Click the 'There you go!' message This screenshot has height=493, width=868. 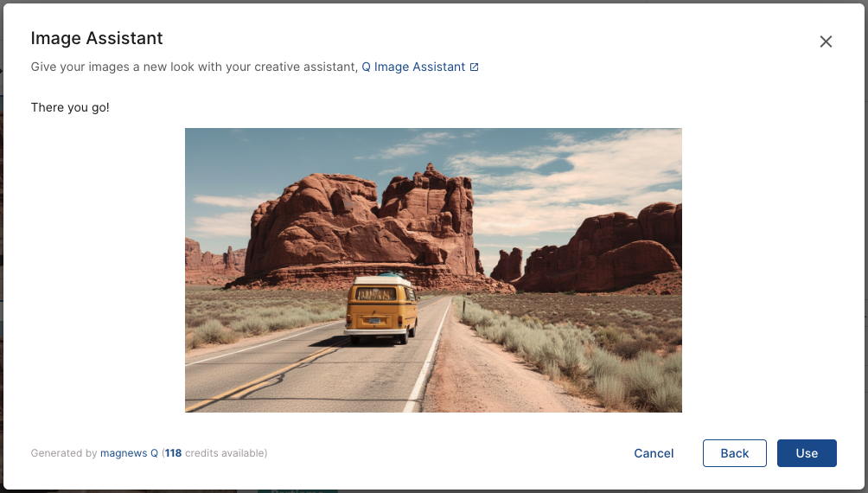(x=70, y=107)
